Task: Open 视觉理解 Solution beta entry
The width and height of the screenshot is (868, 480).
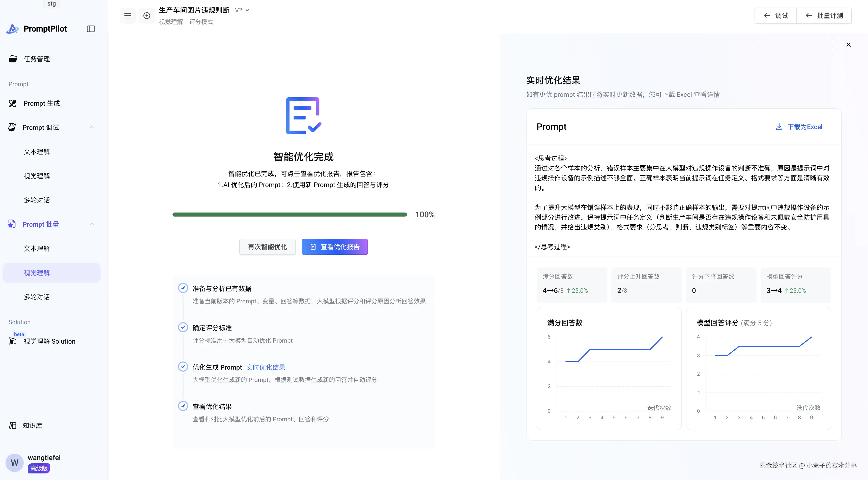Action: pos(49,341)
